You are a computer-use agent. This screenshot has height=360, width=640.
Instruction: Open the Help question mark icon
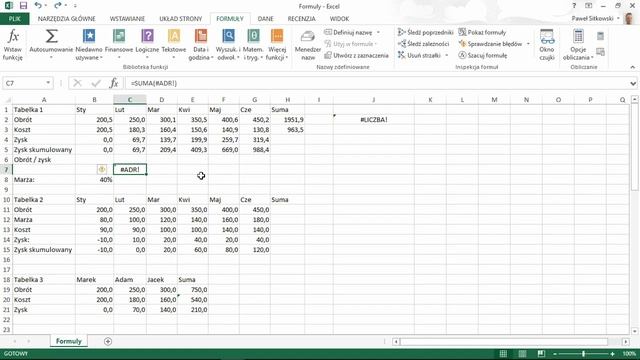[574, 6]
